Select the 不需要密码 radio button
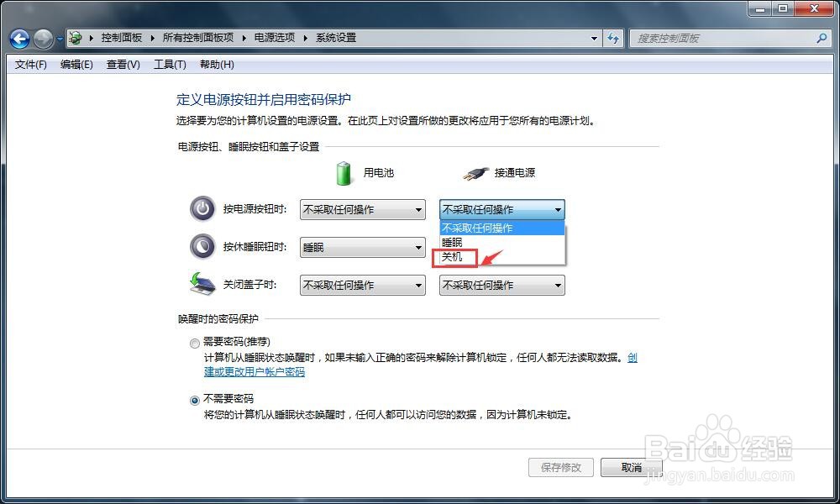The image size is (840, 504). [x=195, y=400]
